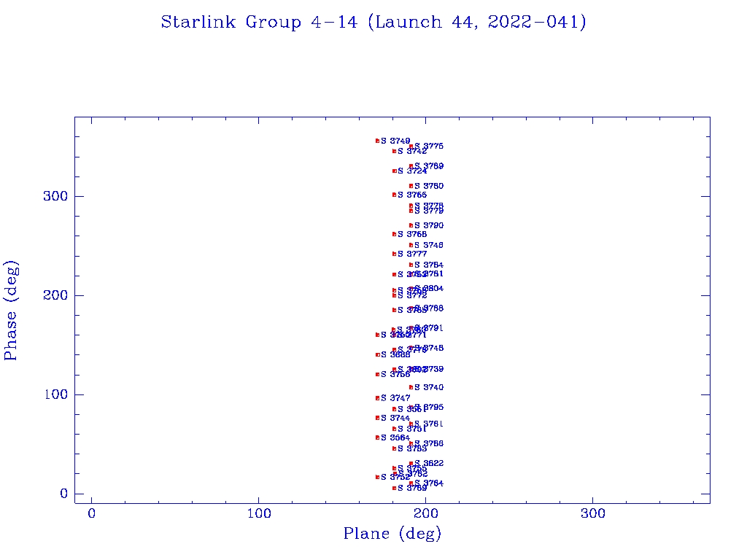
Task: Click the 'S 3780' satellite label
Action: click(x=429, y=186)
